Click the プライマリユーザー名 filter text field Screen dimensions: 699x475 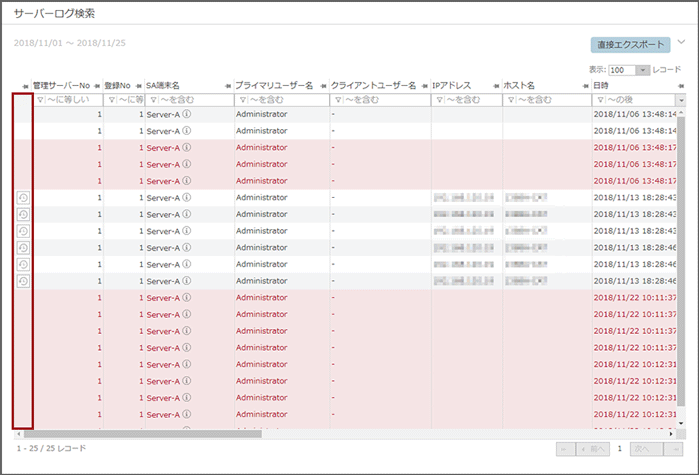point(286,100)
